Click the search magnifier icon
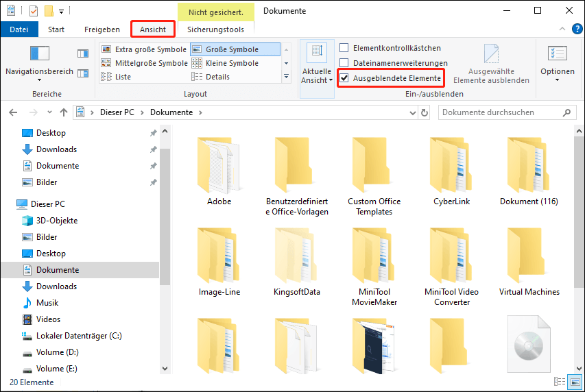585x392 pixels. tap(566, 112)
